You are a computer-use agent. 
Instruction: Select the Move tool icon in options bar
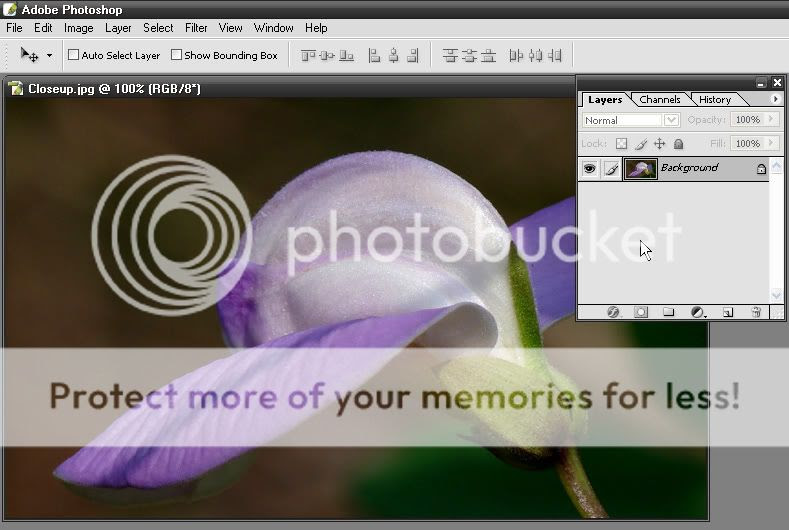[x=29, y=54]
